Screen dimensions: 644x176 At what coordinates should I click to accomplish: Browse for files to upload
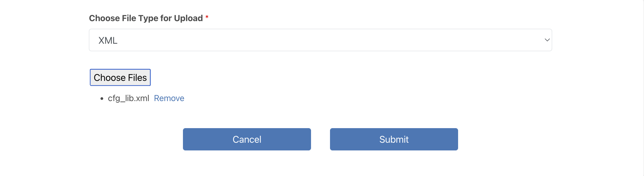coord(120,78)
